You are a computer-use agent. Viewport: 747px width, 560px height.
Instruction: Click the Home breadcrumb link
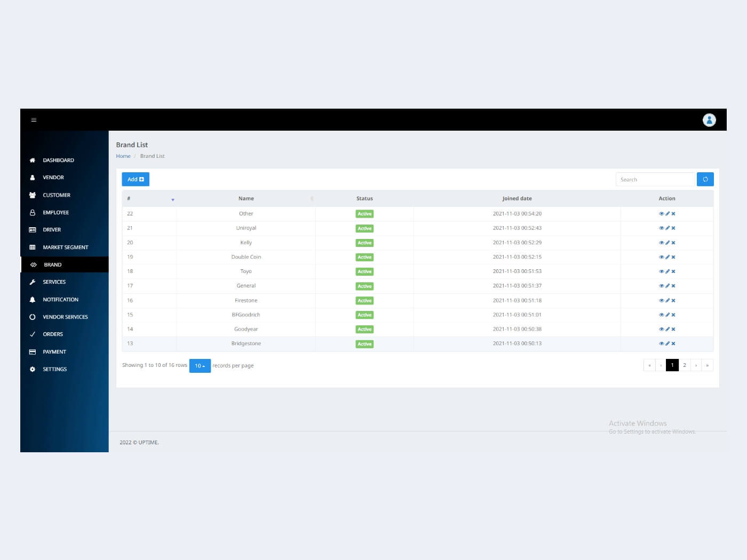[x=123, y=156]
